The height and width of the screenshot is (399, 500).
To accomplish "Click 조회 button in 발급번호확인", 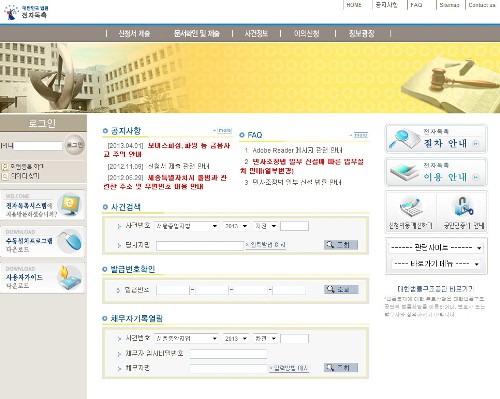I will 341,289.
